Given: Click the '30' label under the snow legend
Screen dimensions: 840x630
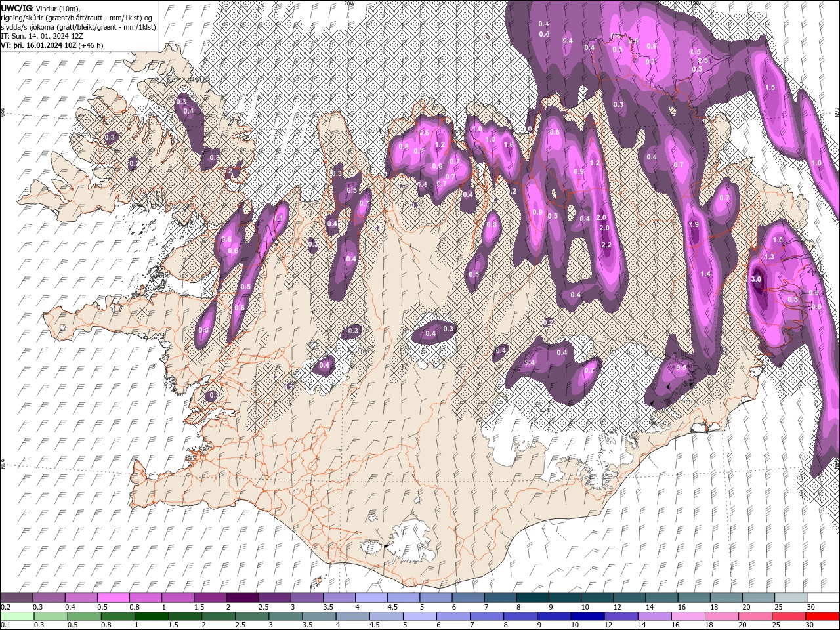Looking at the screenshot, I should click(812, 607).
